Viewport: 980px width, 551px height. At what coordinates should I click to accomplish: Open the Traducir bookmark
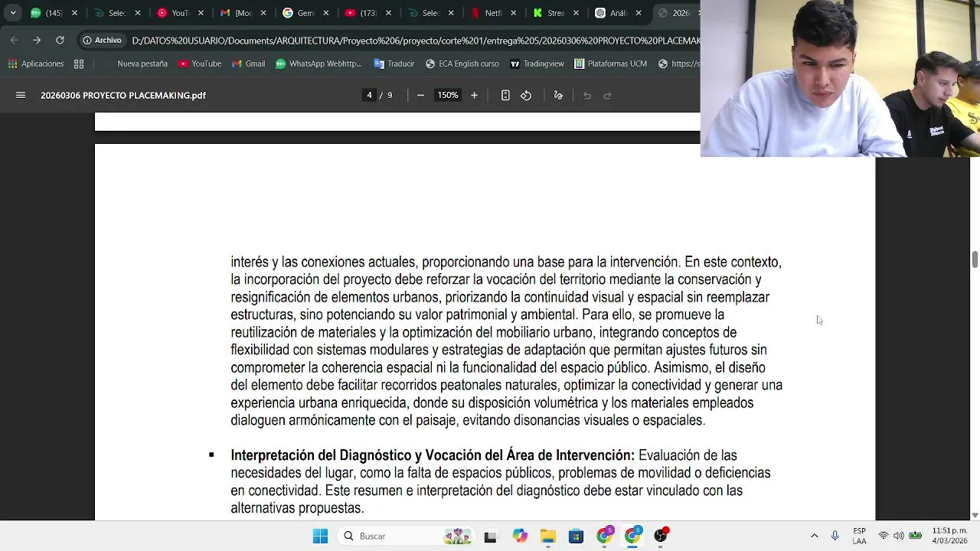394,64
